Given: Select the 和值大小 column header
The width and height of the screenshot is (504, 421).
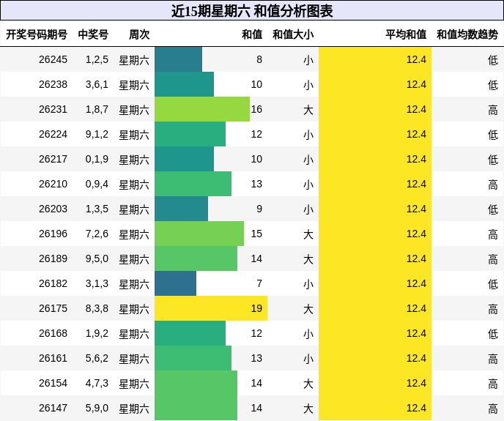Looking at the screenshot, I should tap(293, 34).
